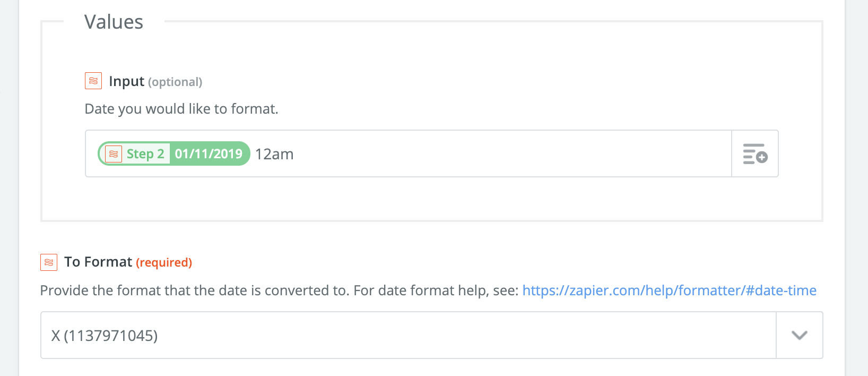Place cursor after the 12am text
868x376 pixels.
tap(294, 154)
